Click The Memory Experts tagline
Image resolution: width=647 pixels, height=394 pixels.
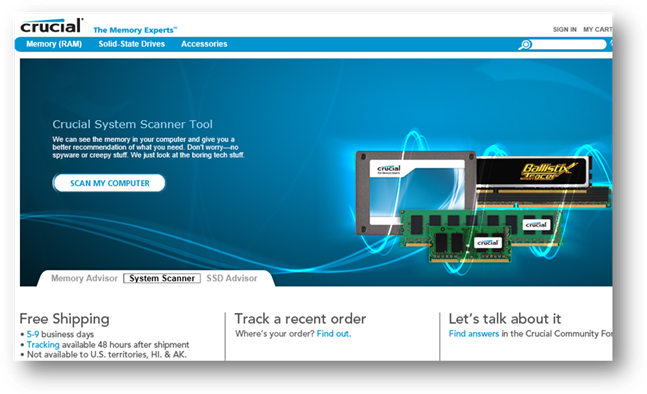pos(135,30)
